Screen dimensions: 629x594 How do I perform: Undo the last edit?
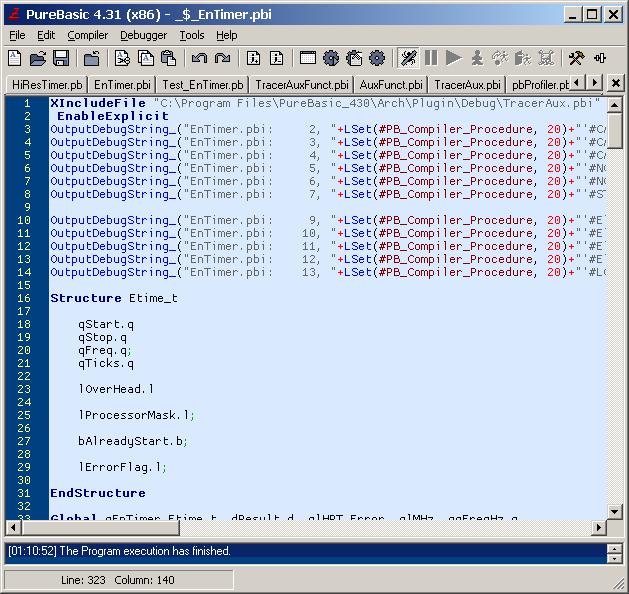pyautogui.click(x=199, y=58)
